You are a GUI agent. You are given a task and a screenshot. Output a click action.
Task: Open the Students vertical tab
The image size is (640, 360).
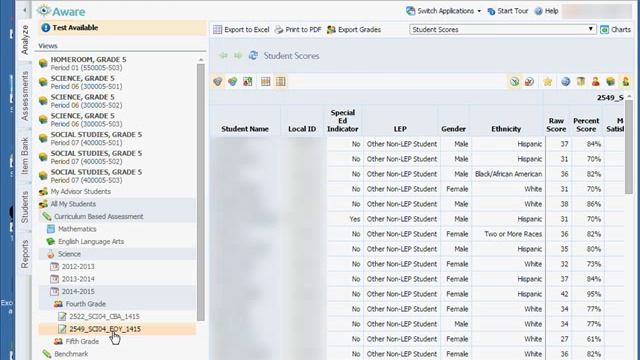pyautogui.click(x=25, y=207)
